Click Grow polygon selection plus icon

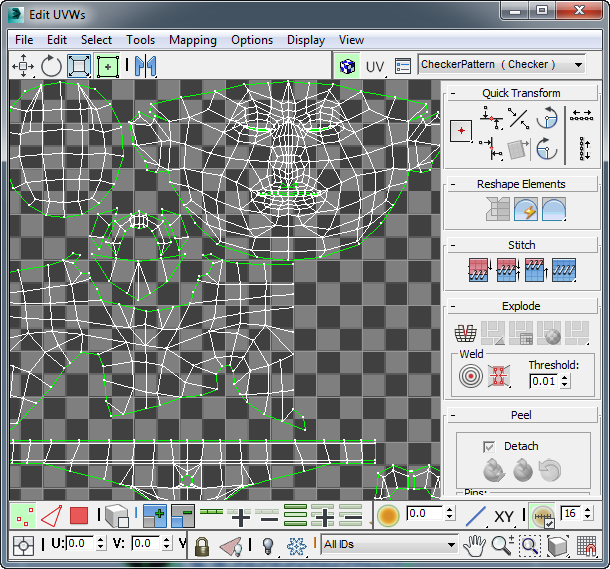coord(155,516)
